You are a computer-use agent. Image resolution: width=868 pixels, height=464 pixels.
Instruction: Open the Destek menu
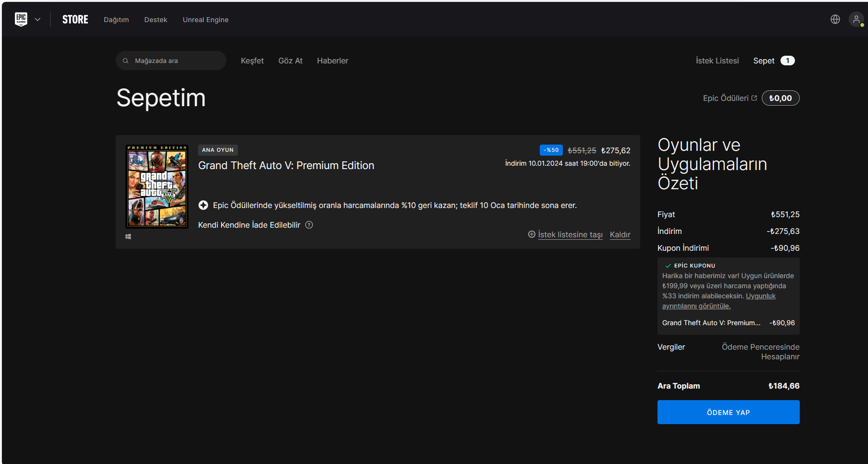click(156, 20)
